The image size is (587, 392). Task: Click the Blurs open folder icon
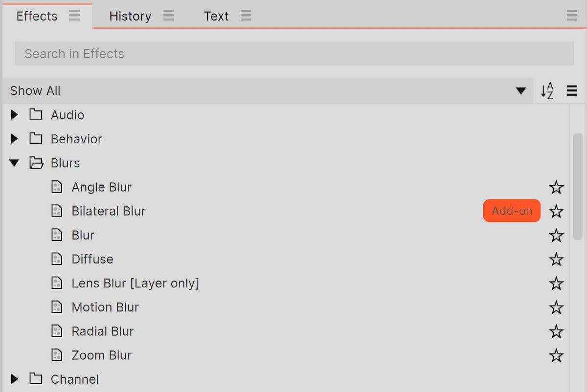[36, 163]
